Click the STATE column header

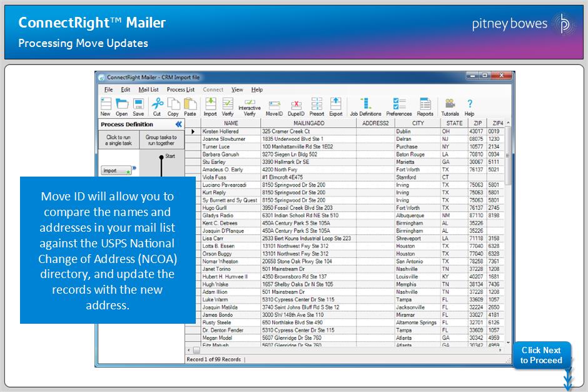coord(454,123)
